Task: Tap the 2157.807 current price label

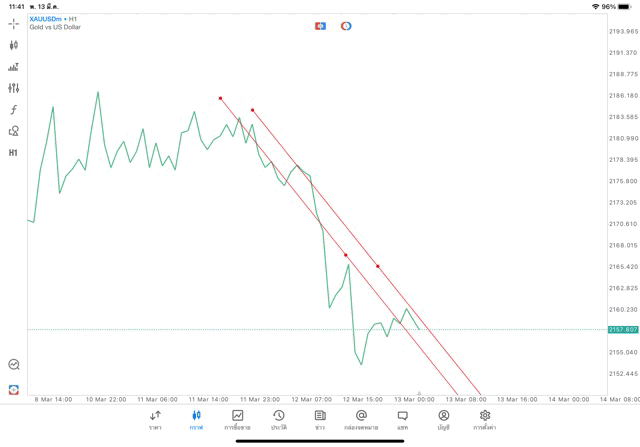Action: tap(623, 329)
